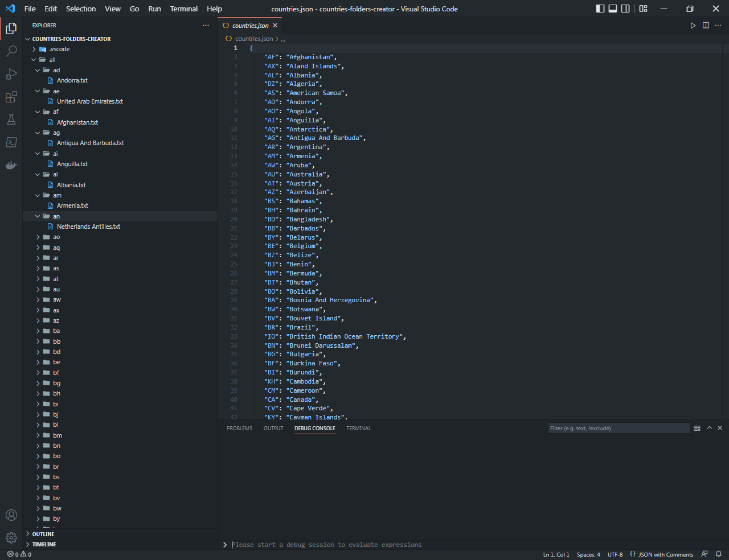
Task: Select the countries.json editor tab
Action: pos(250,26)
